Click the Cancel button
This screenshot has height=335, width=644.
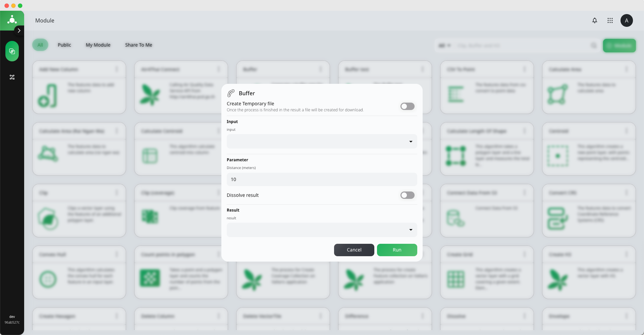pos(354,250)
